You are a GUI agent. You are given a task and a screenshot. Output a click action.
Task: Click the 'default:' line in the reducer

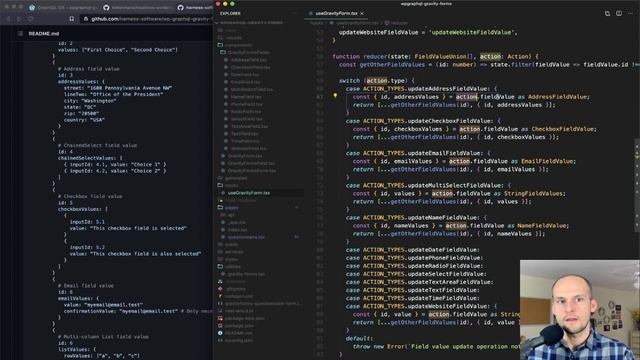click(359, 338)
